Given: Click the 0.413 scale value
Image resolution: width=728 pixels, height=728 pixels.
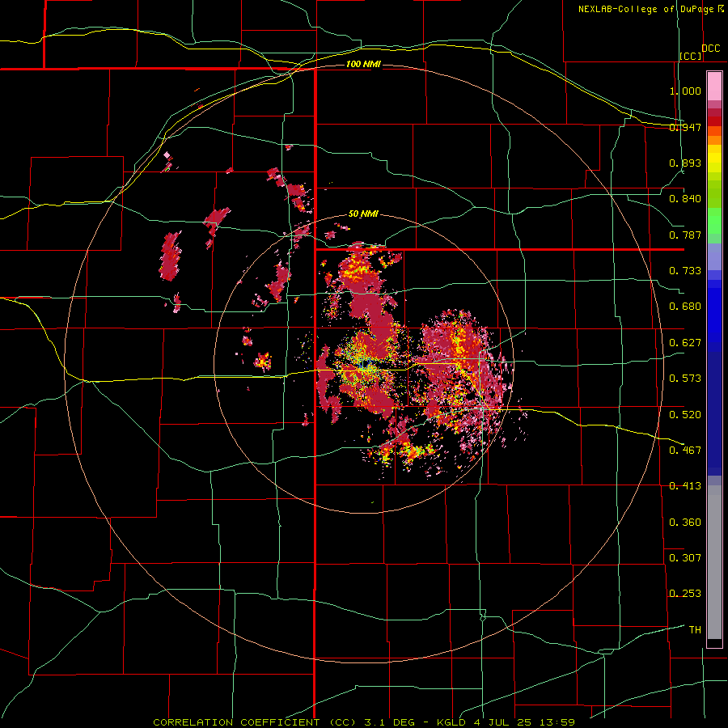Looking at the screenshot, I should pos(685,486).
